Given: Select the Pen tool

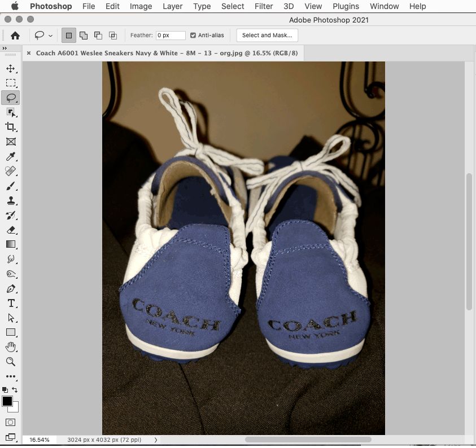Looking at the screenshot, I should point(11,288).
